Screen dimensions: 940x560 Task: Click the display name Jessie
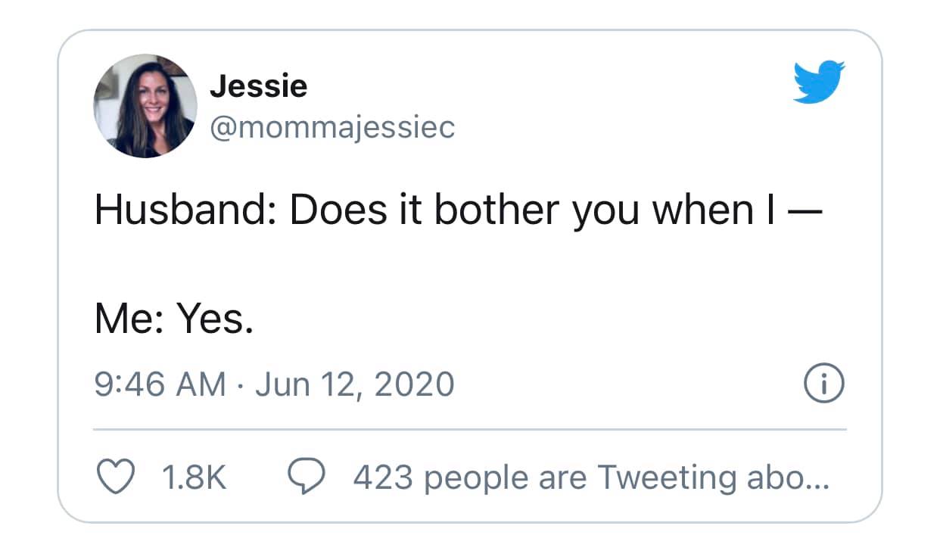(x=258, y=86)
